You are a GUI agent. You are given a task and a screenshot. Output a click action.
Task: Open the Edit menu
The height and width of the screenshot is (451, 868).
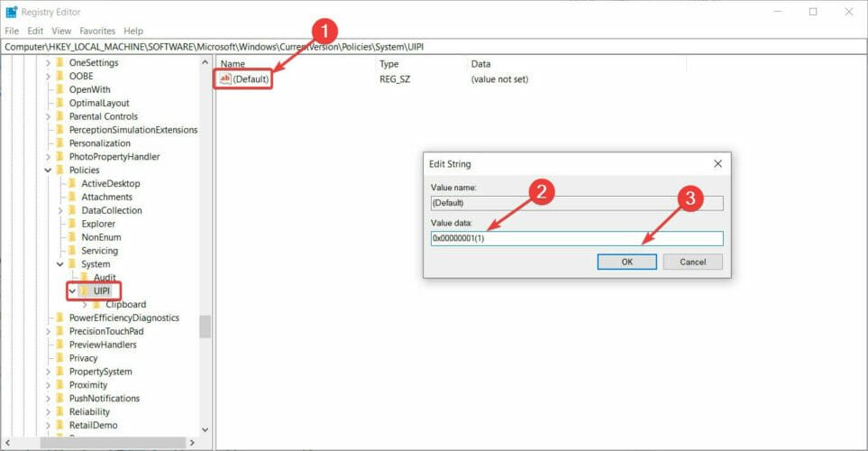[x=35, y=31]
